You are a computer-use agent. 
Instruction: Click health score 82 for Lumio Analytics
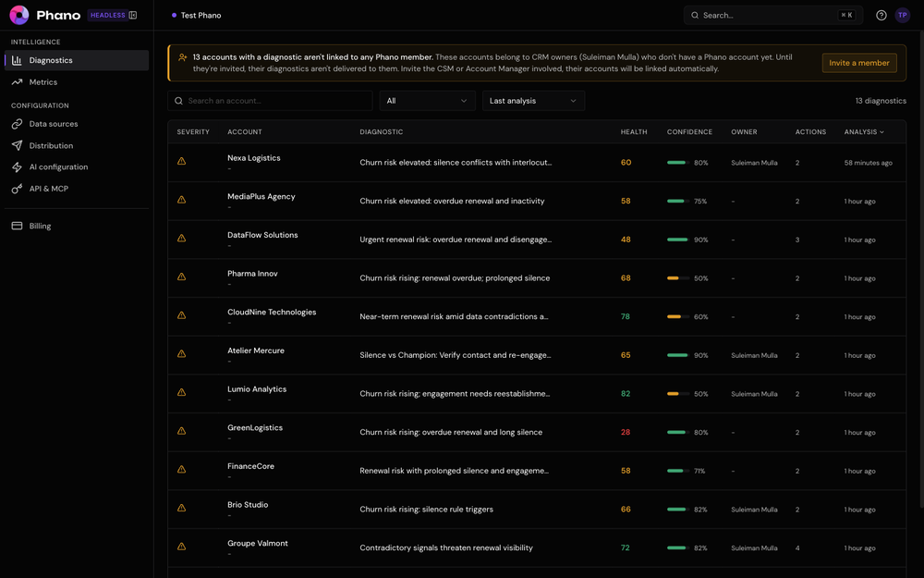coord(626,394)
